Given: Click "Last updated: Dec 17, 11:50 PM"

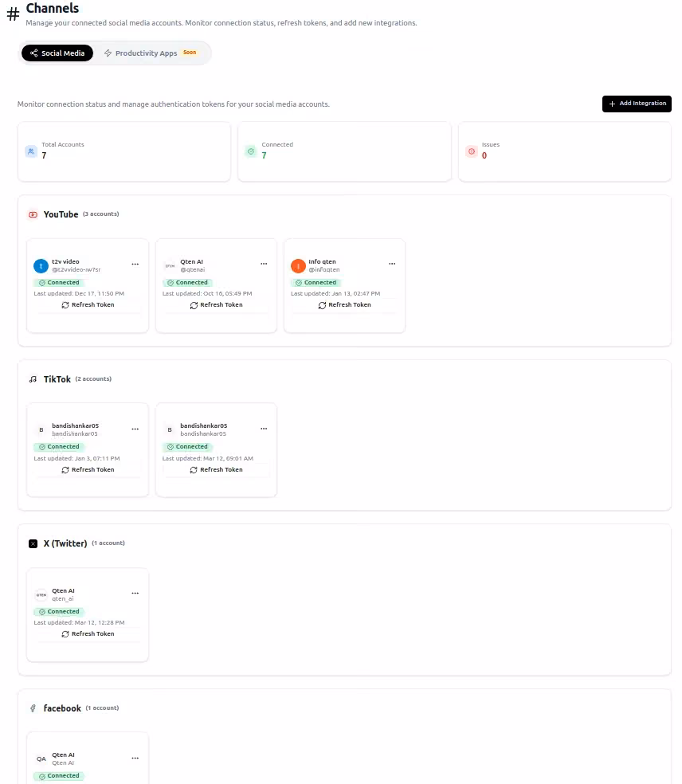Looking at the screenshot, I should tap(79, 293).
